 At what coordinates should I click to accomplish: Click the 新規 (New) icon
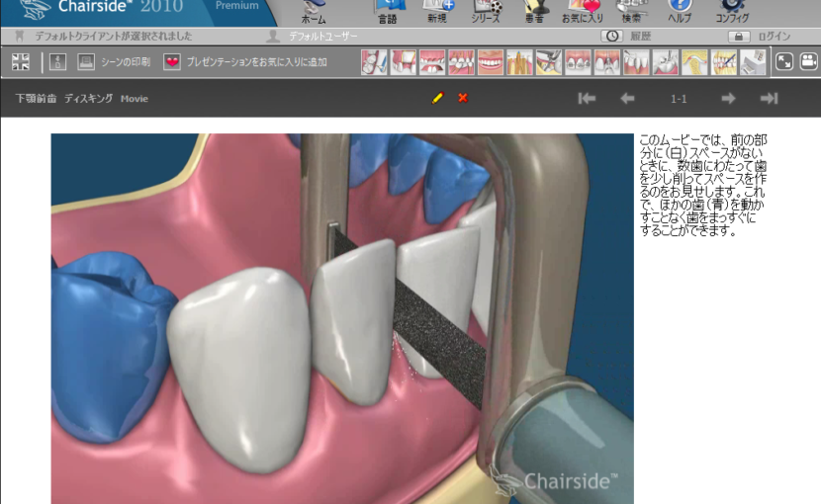tap(436, 11)
